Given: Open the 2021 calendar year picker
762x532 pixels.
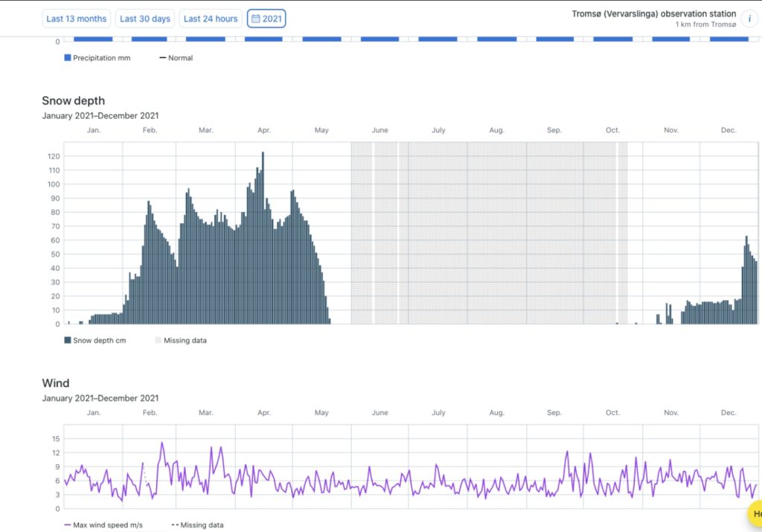Looking at the screenshot, I should coord(266,19).
